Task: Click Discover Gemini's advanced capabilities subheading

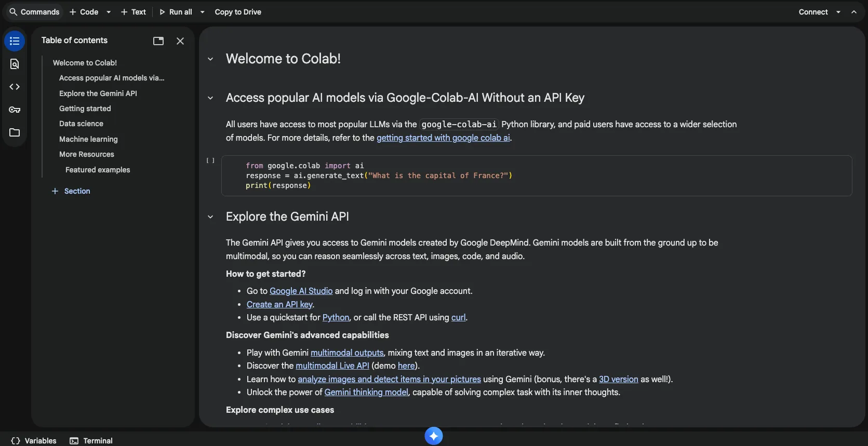Action: (x=308, y=335)
